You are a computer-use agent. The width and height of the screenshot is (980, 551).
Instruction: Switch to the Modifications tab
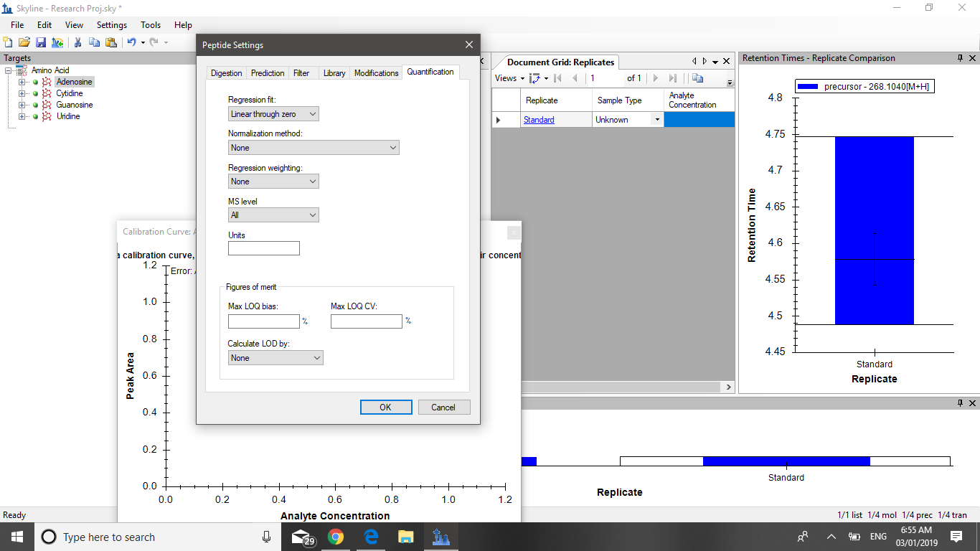(x=376, y=73)
